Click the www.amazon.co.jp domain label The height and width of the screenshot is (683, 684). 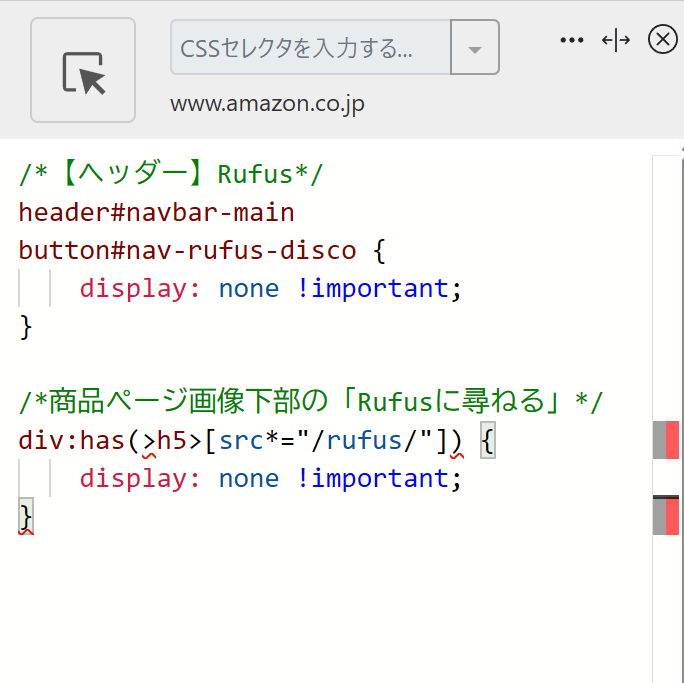tap(267, 104)
